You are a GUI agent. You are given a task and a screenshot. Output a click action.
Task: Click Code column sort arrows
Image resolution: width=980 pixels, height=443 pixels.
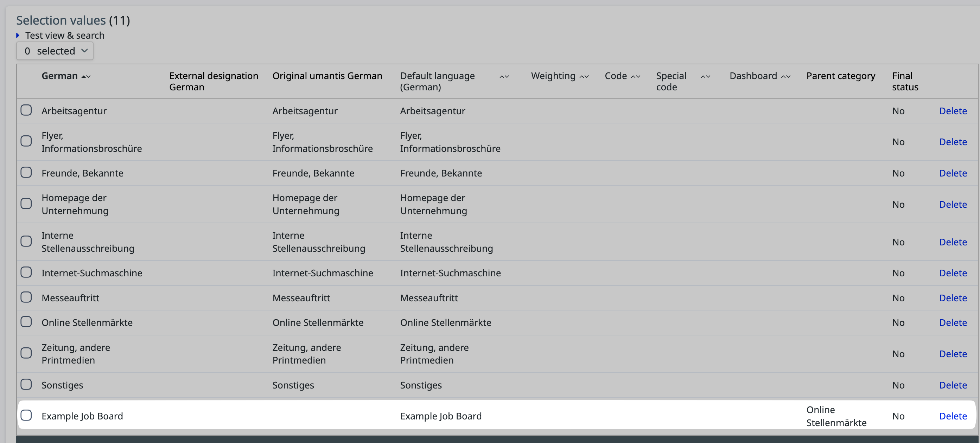click(x=635, y=76)
